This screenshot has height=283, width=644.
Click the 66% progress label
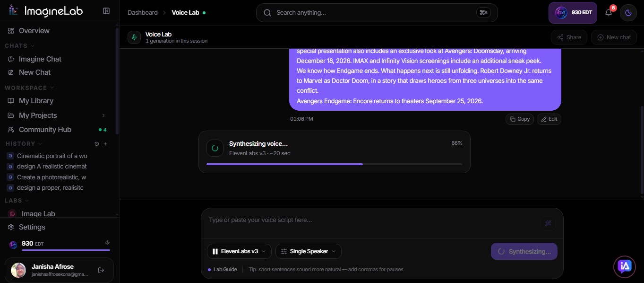point(457,143)
